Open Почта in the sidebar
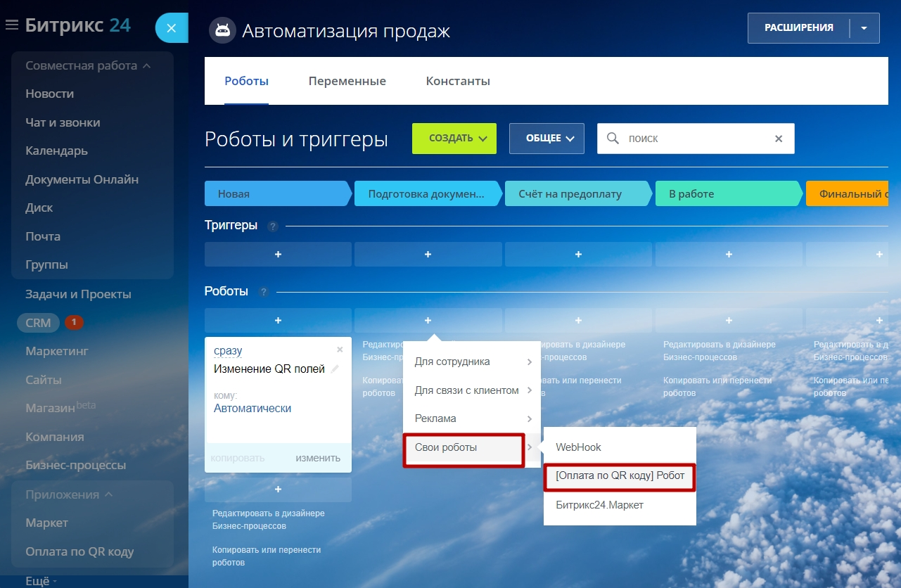This screenshot has width=901, height=588. (x=43, y=236)
